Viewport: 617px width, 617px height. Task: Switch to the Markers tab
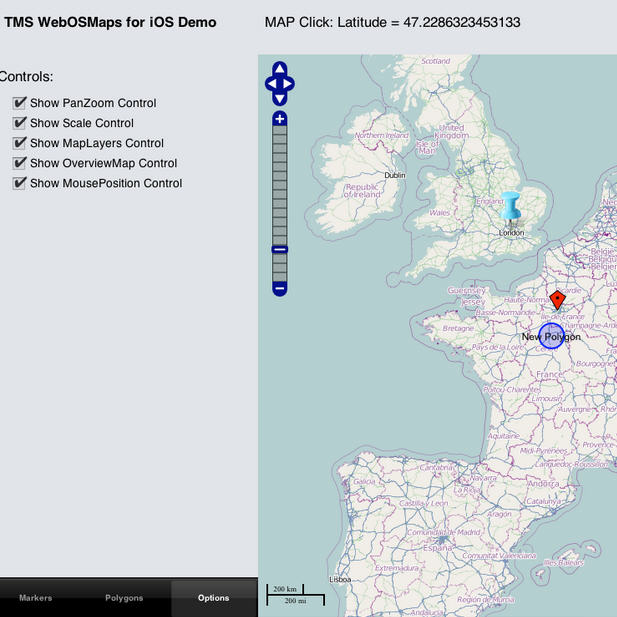tap(35, 598)
